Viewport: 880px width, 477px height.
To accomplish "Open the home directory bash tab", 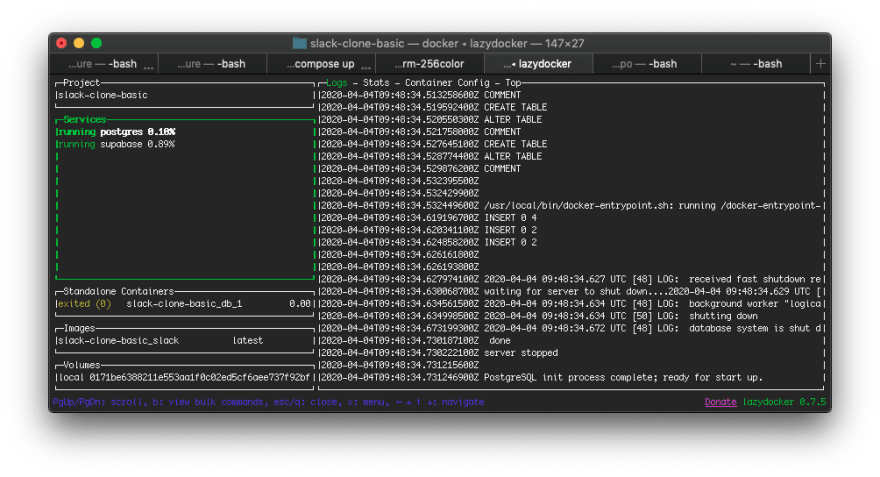I will [756, 64].
